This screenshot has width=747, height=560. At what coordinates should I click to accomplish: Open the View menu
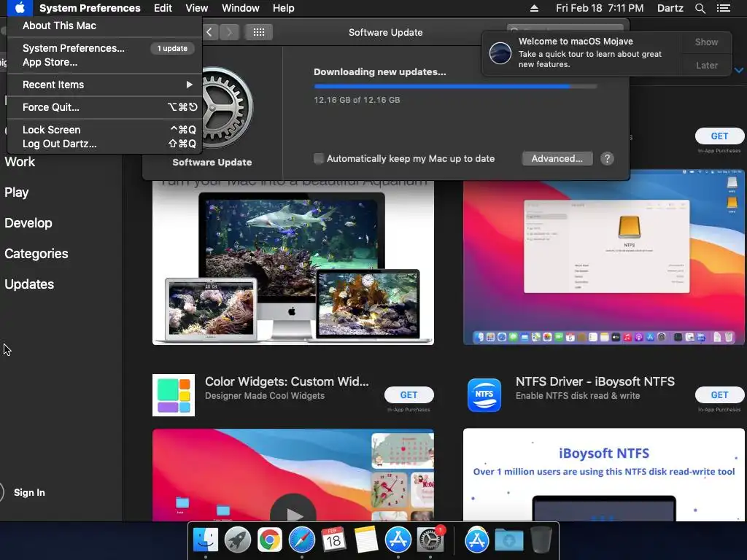point(196,8)
